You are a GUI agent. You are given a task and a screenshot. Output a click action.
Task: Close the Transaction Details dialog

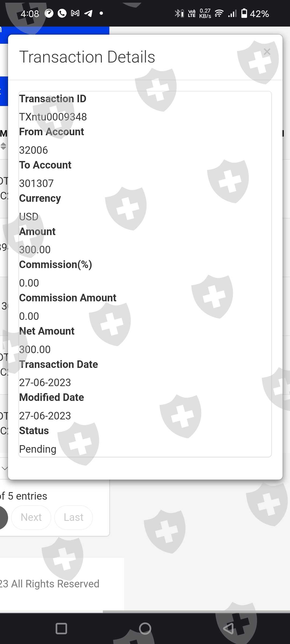click(x=267, y=52)
